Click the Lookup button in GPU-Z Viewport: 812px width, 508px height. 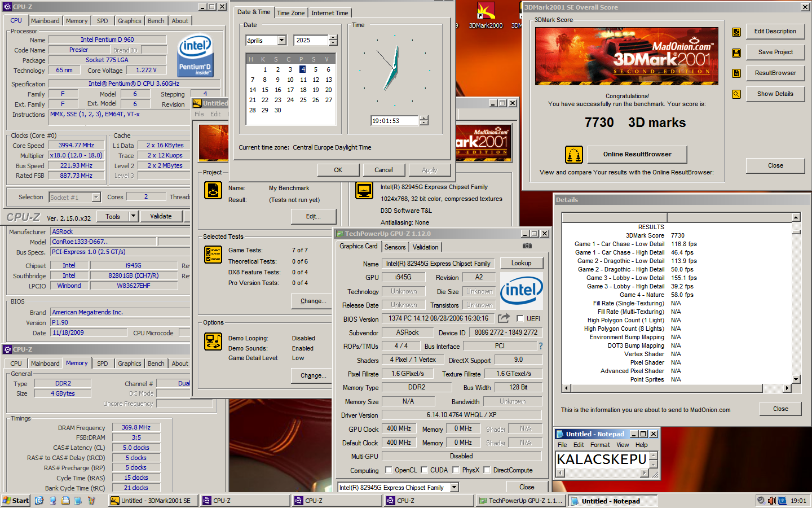point(521,263)
